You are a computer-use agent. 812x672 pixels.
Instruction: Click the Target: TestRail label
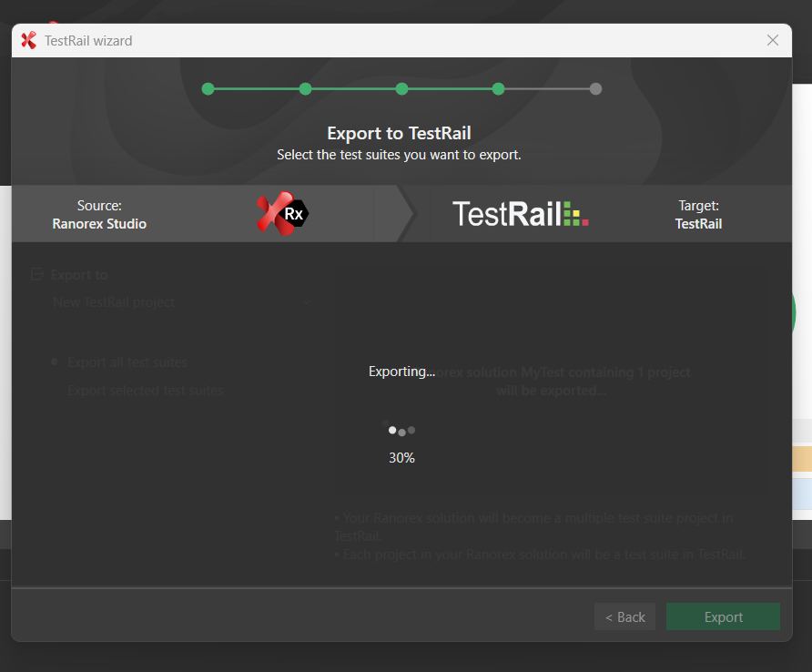(698, 214)
